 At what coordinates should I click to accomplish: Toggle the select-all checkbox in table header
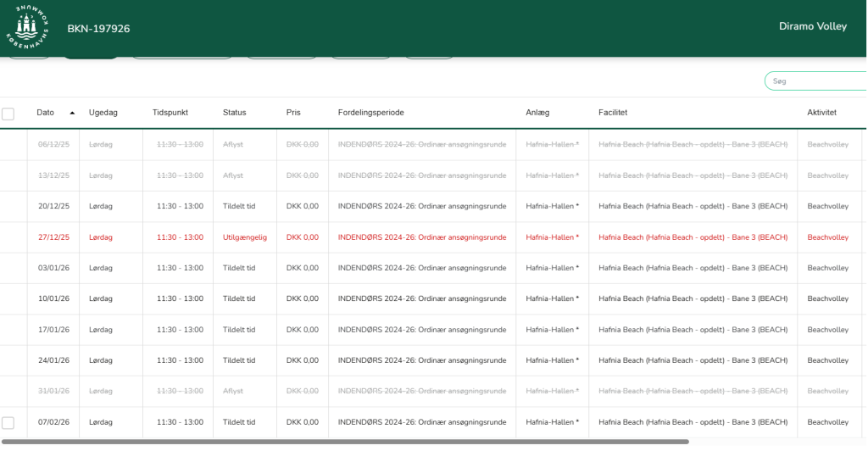pyautogui.click(x=8, y=114)
